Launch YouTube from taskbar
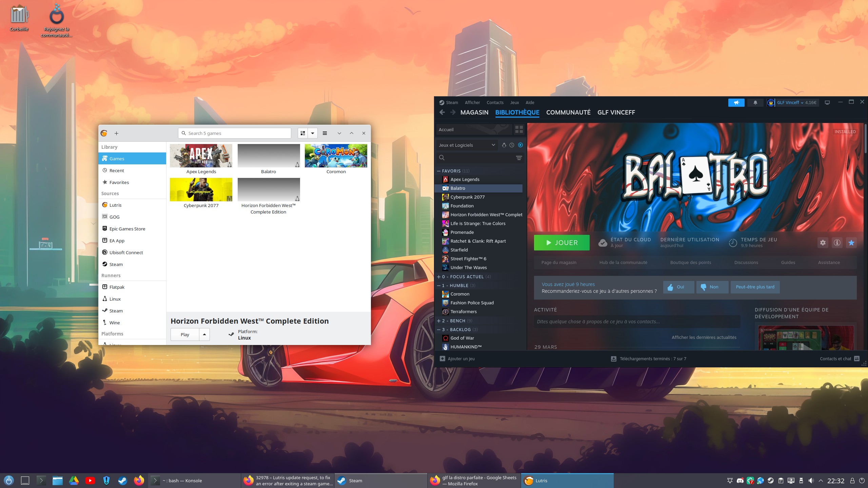This screenshot has width=868, height=488. [90, 481]
